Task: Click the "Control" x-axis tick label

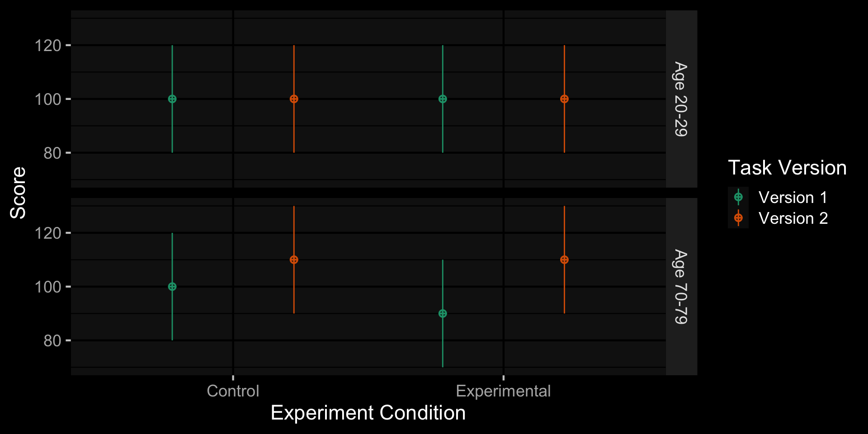Action: [233, 391]
